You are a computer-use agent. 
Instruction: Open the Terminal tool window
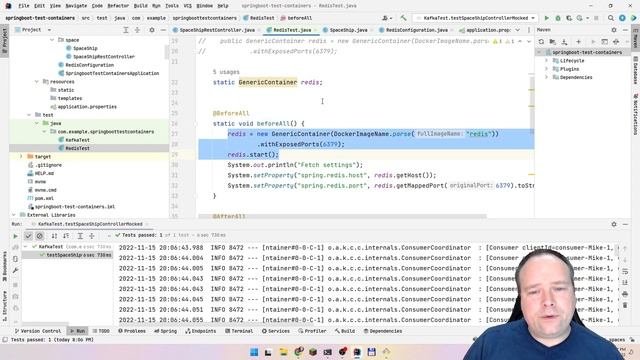[x=239, y=331]
